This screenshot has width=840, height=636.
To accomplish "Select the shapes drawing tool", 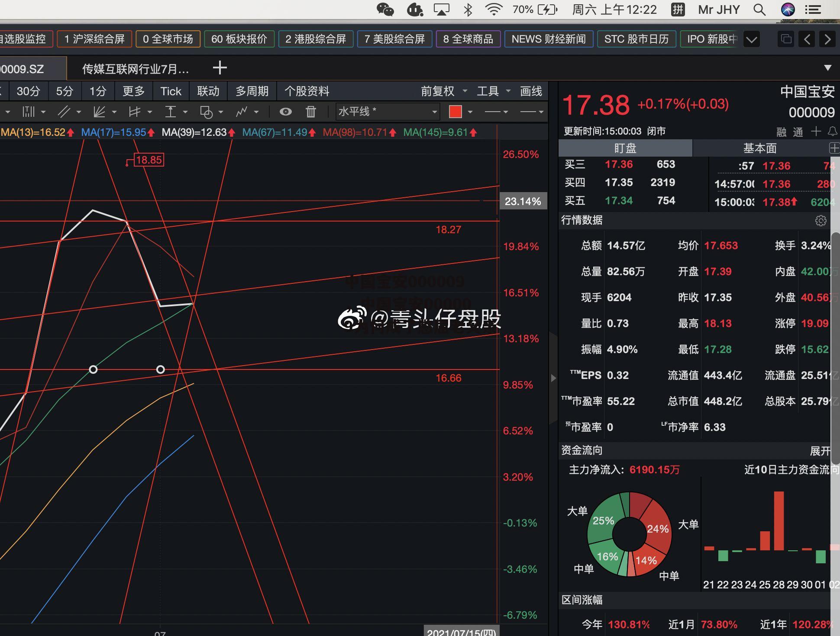I will (206, 112).
